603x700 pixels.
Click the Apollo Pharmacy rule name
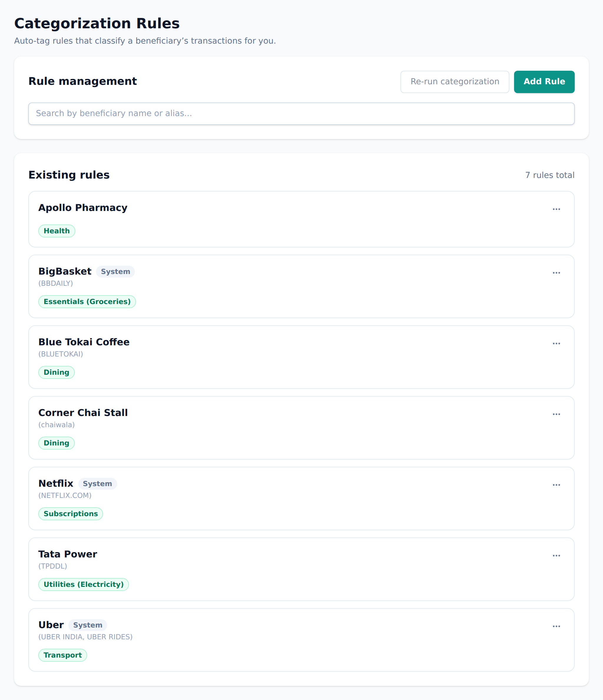tap(83, 208)
